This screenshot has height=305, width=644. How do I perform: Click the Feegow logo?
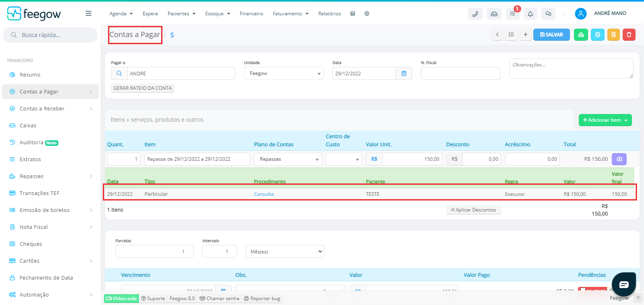[34, 14]
